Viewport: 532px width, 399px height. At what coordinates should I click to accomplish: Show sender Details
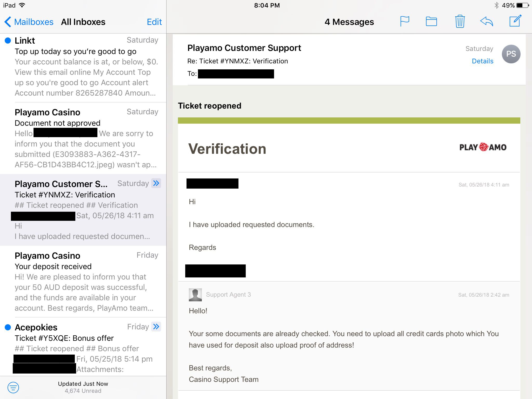coord(482,61)
